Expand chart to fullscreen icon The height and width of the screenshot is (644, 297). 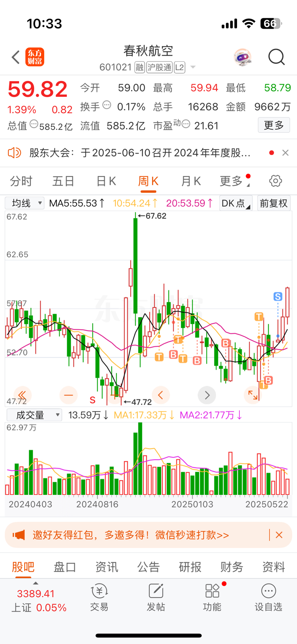(253, 395)
